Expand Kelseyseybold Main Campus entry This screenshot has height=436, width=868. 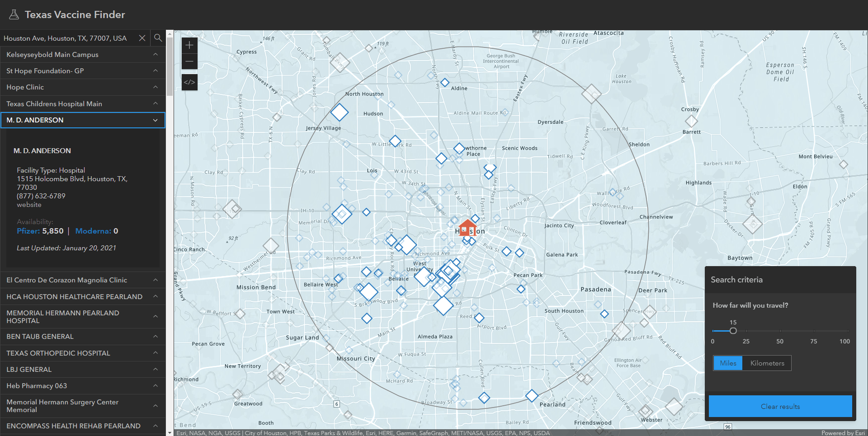83,55
